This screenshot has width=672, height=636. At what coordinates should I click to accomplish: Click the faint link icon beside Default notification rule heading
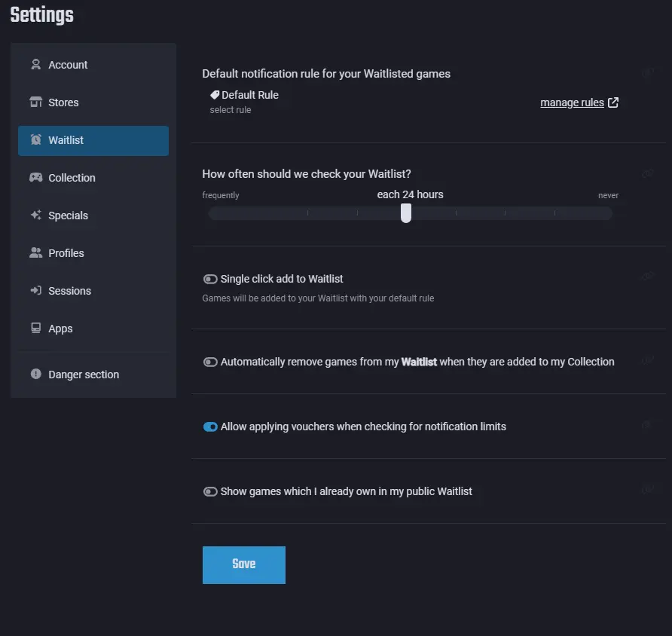coord(648,73)
